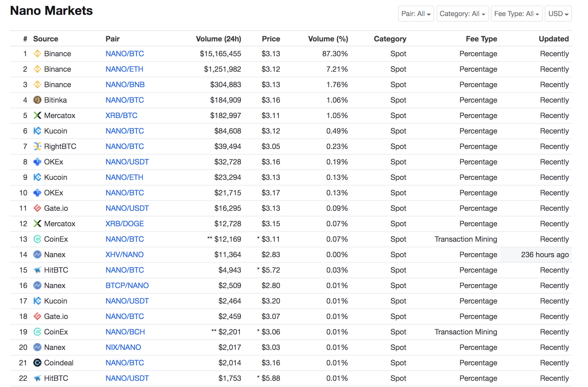Click the Nano Markets heading
This screenshot has height=387, width=588.
[x=51, y=11]
